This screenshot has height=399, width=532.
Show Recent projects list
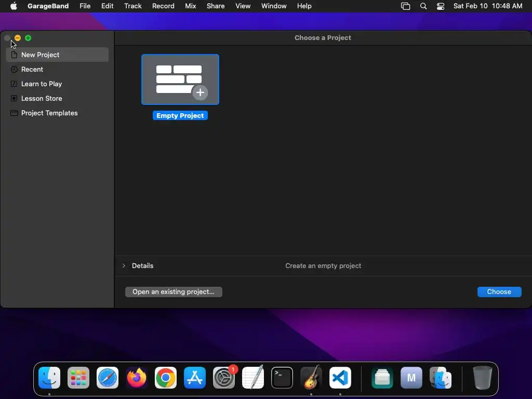[57, 69]
